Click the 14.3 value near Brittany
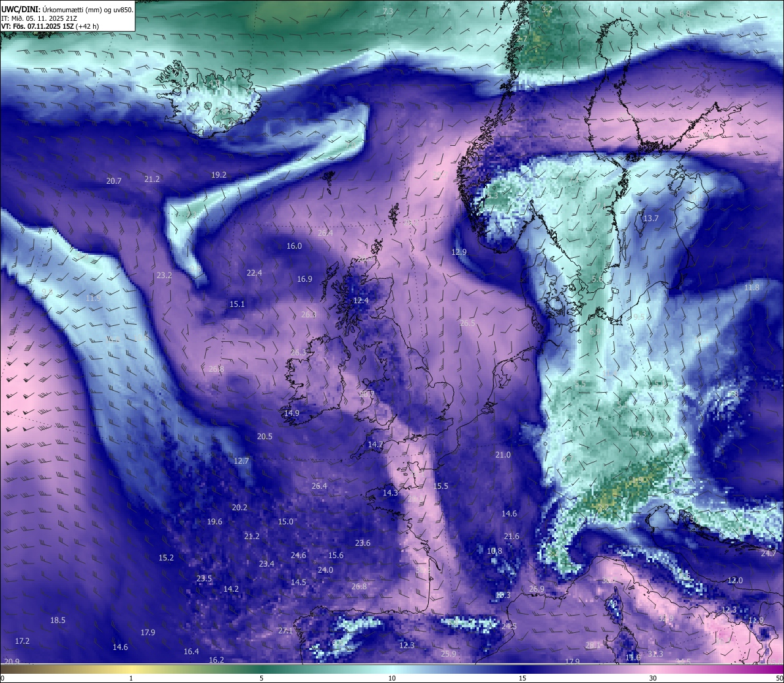This screenshot has height=683, width=784. pyautogui.click(x=390, y=492)
